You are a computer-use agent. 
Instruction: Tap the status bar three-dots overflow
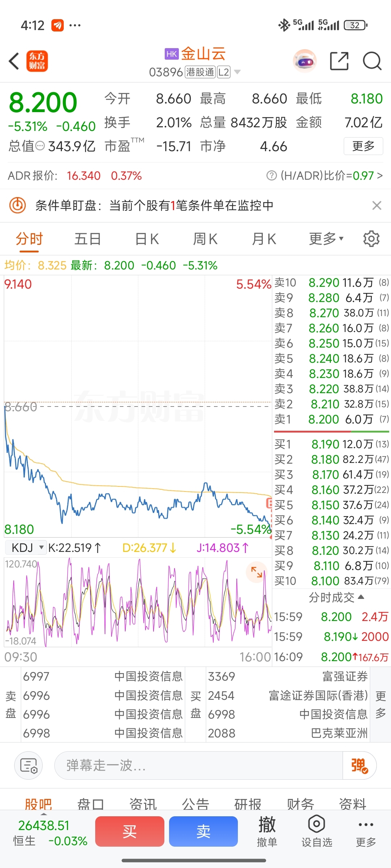(x=75, y=25)
